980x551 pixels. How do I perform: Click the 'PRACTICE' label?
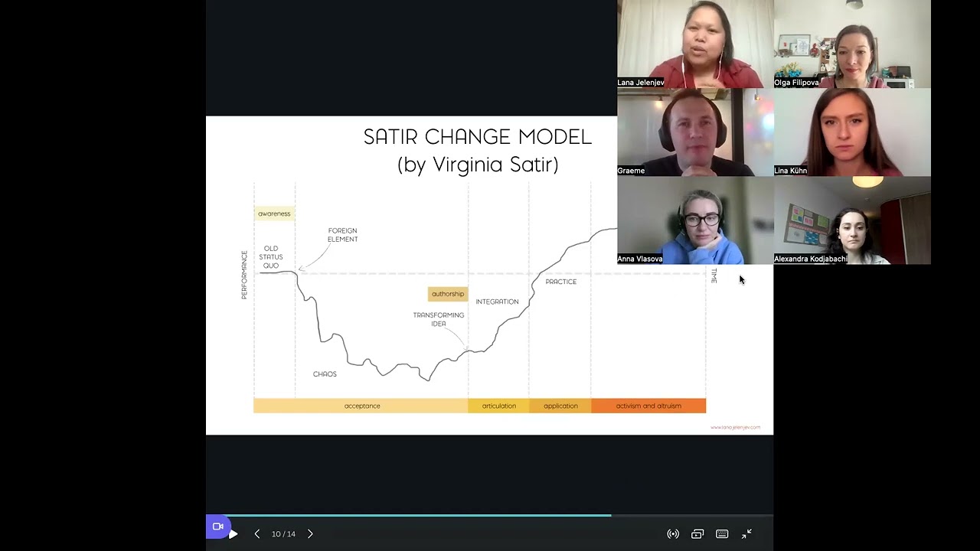561,282
